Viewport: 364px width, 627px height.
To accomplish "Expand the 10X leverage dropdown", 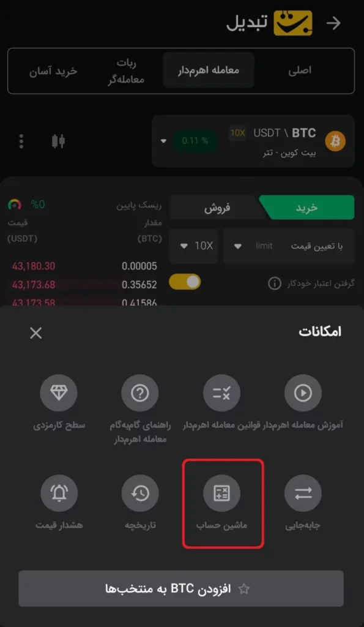I will [x=194, y=246].
